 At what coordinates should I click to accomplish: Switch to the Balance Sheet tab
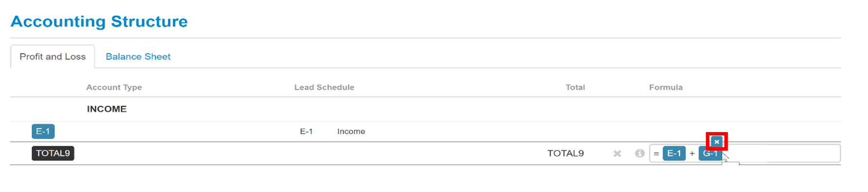coord(138,57)
